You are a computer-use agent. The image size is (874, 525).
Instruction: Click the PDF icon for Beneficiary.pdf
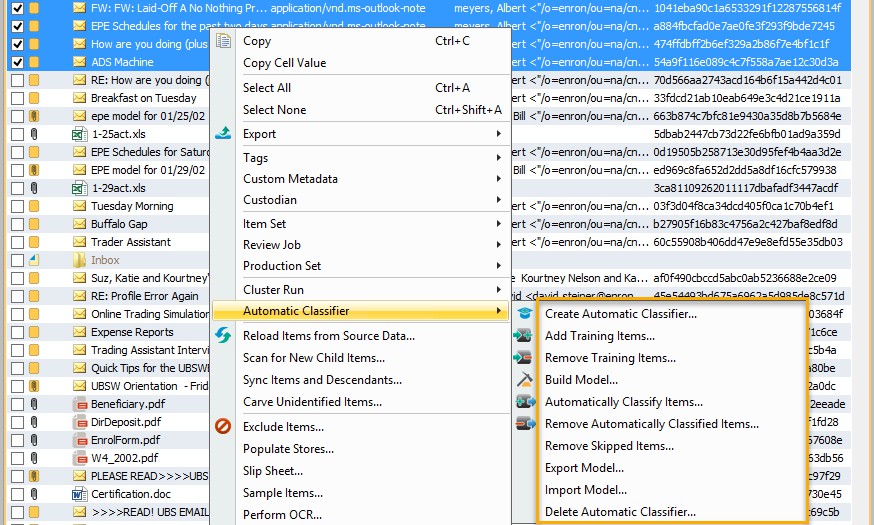coord(80,404)
